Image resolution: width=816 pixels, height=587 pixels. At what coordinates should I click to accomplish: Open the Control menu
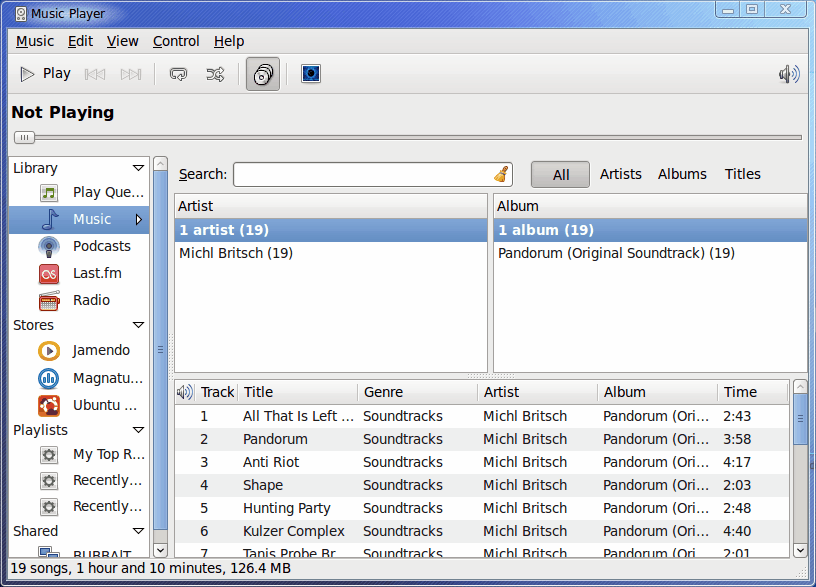[176, 41]
